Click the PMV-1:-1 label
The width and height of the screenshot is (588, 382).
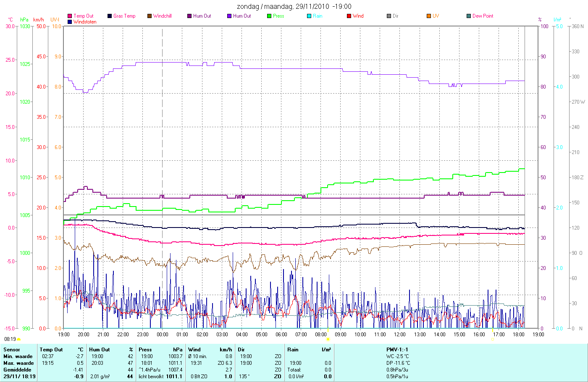(397, 349)
